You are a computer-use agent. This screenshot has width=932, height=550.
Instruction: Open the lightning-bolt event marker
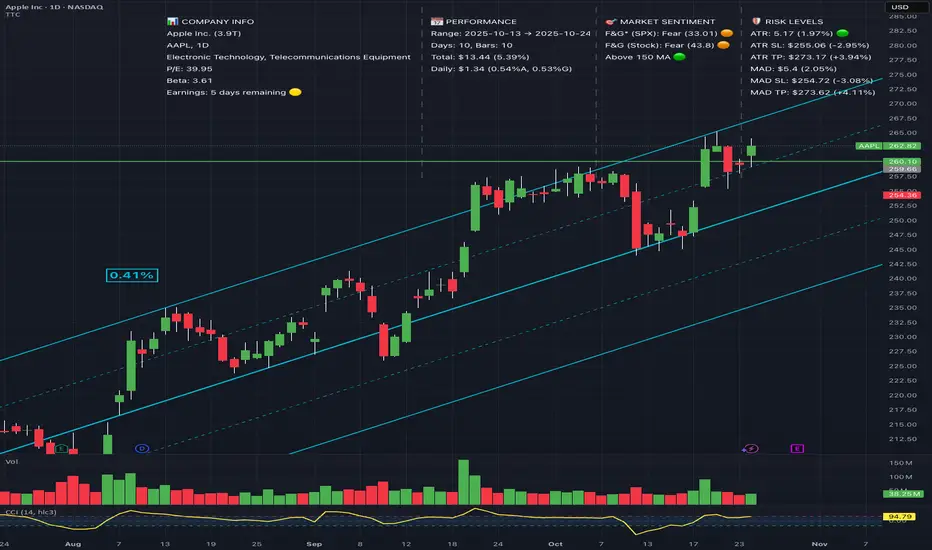tap(751, 448)
